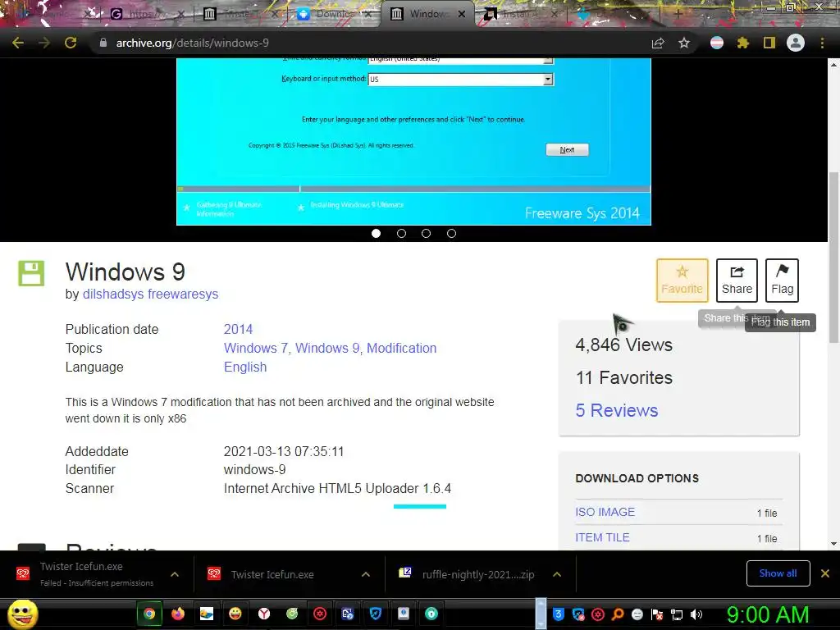Screen dimensions: 840x630
Task: Select the first carousel dot
Action: pyautogui.click(x=376, y=233)
